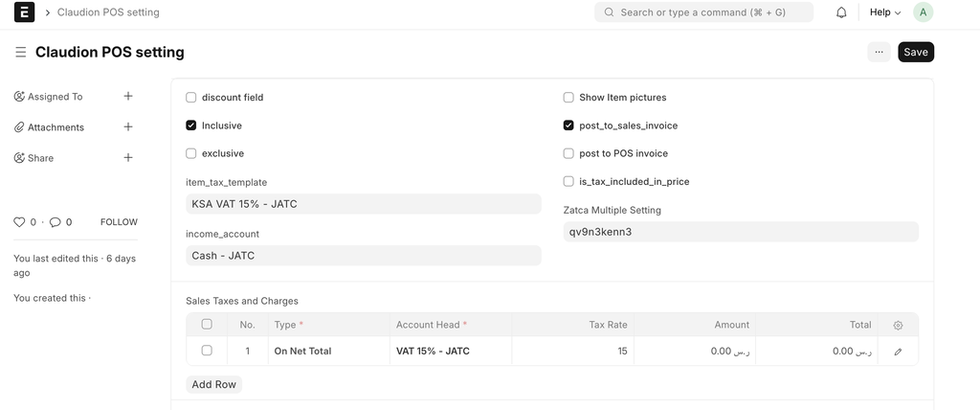The image size is (980, 410).
Task: Add an assignee with plus icon
Action: coord(128,96)
